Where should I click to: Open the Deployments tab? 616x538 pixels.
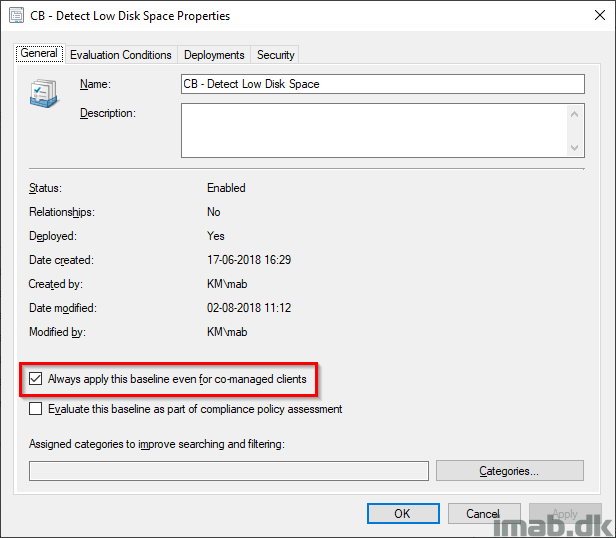214,55
